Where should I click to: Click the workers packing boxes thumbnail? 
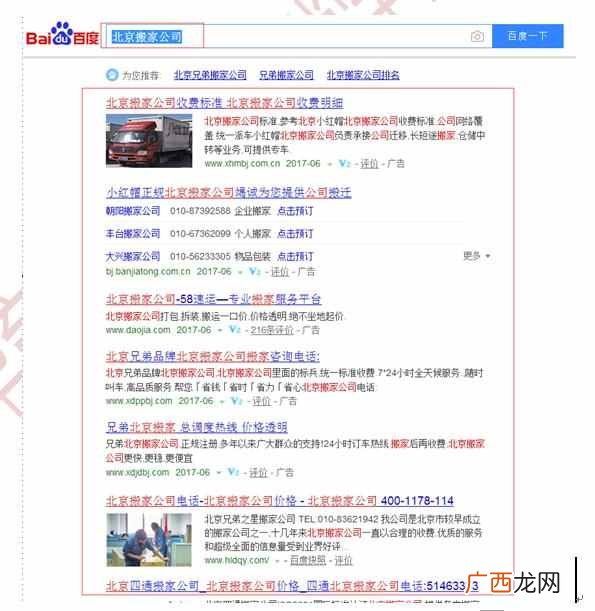149,540
